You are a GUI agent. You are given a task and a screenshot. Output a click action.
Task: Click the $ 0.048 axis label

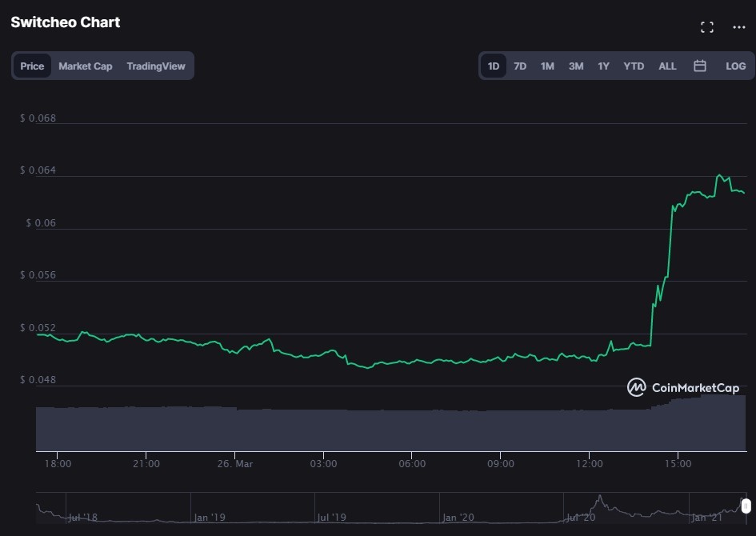tap(38, 380)
